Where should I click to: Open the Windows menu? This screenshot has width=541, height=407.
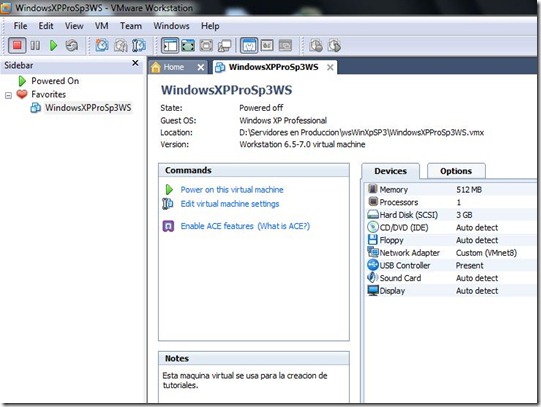point(171,26)
